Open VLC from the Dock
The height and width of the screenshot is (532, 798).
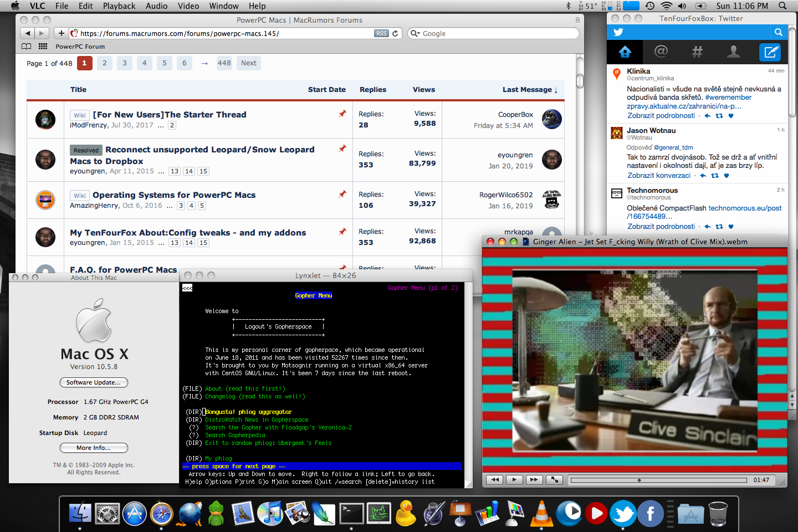click(x=541, y=513)
